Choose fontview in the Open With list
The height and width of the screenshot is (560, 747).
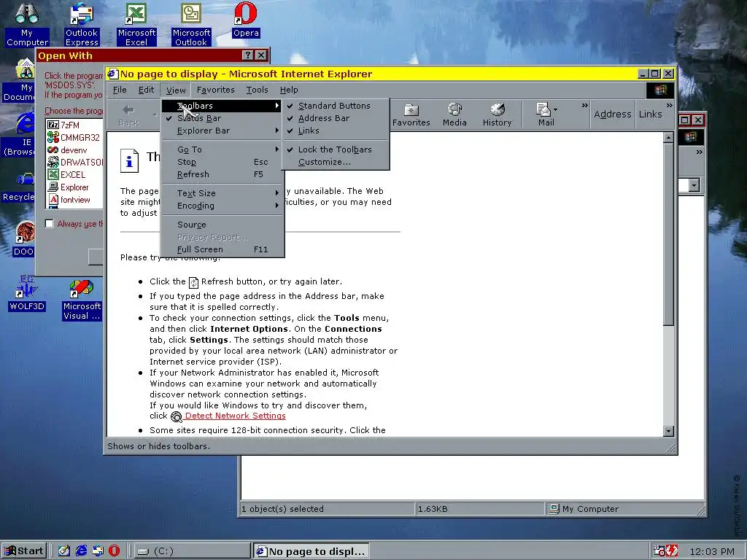69,200
